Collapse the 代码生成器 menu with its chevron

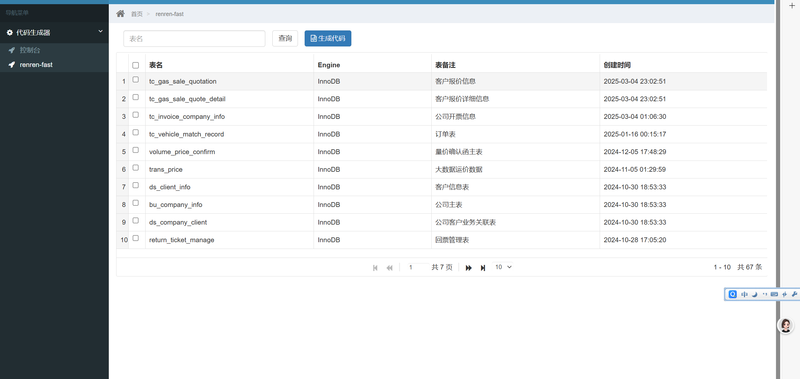101,32
